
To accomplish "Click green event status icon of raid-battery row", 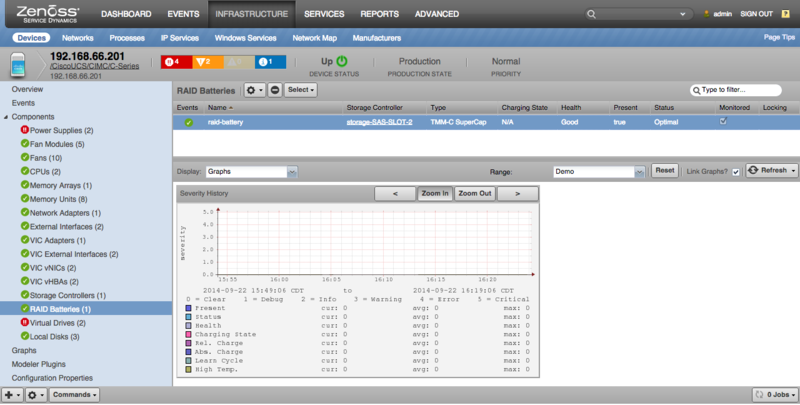I will tap(188, 122).
